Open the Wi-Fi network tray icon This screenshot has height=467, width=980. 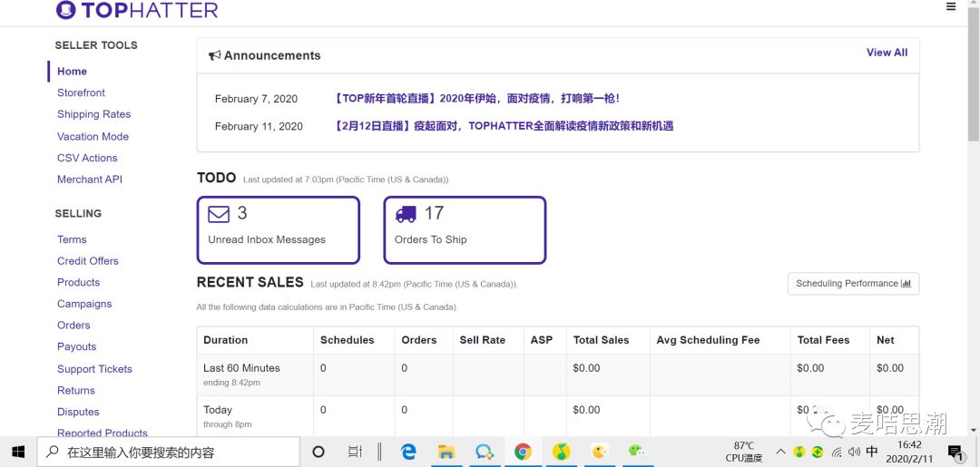coord(837,452)
